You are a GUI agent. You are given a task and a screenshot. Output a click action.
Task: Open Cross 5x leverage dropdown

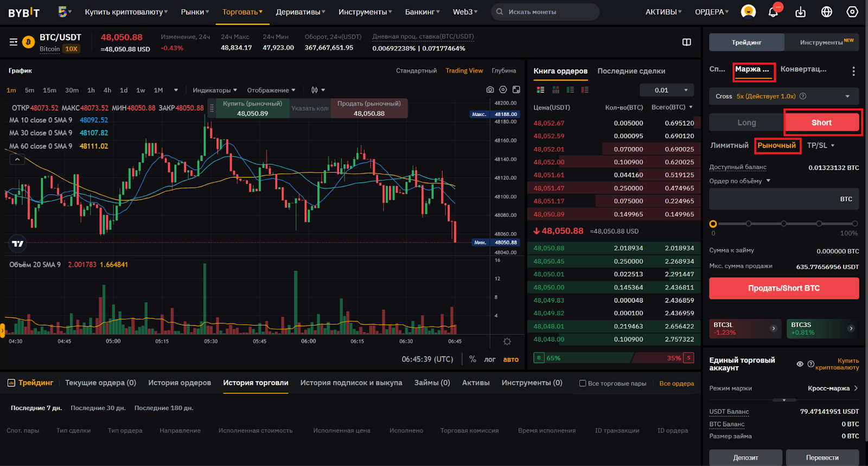point(784,96)
